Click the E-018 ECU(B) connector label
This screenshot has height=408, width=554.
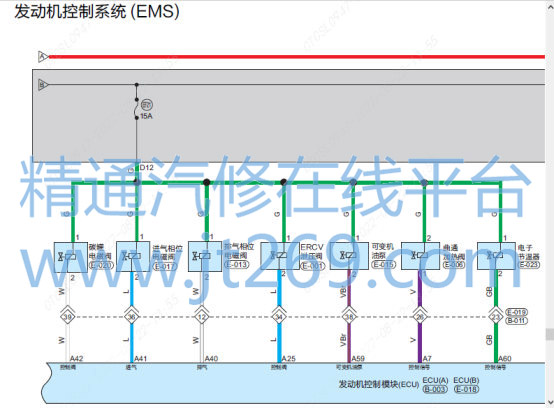click(x=466, y=389)
